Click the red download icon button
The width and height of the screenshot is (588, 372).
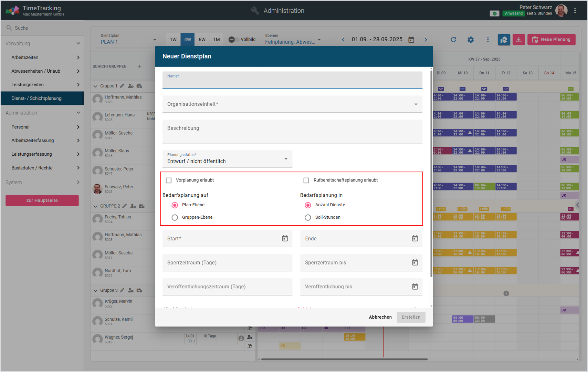click(518, 40)
